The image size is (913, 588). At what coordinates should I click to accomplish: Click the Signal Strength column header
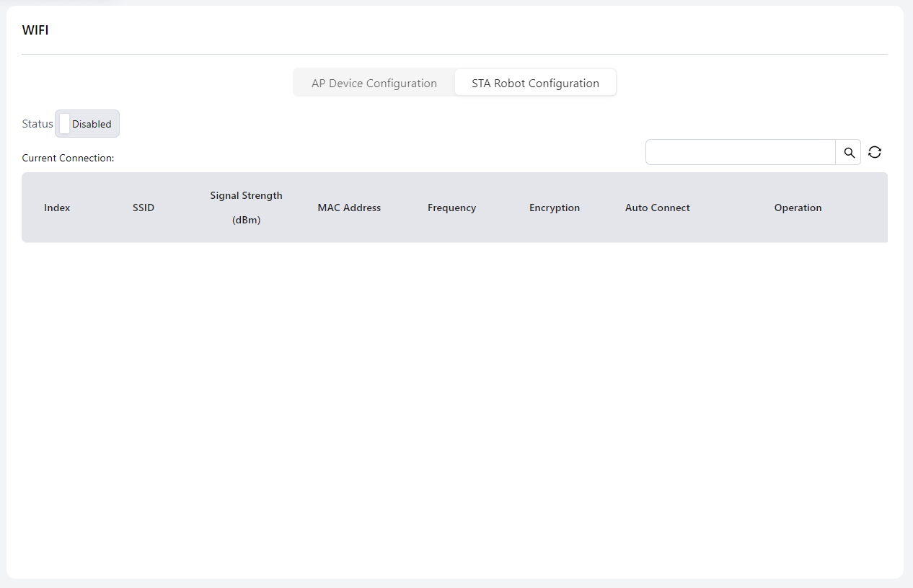(246, 195)
